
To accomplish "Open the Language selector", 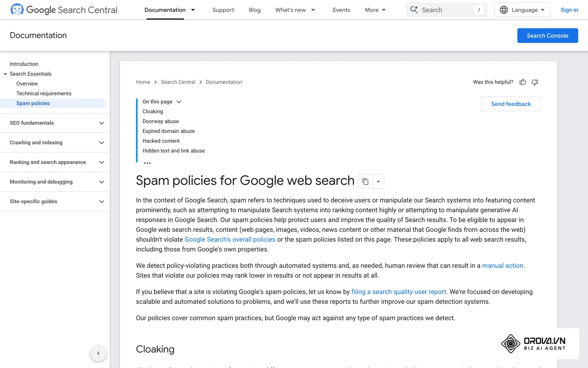I will tap(522, 10).
